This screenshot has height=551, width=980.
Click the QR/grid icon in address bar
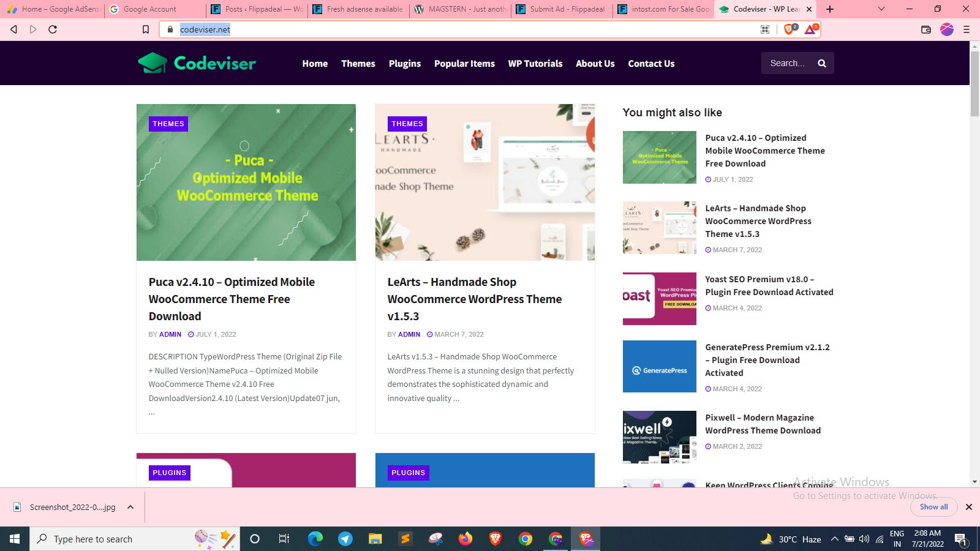[x=765, y=29]
